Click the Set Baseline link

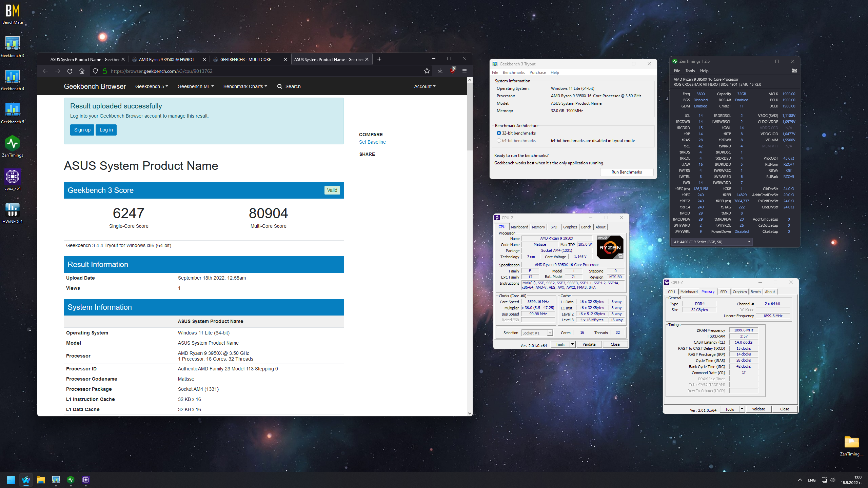tap(372, 142)
